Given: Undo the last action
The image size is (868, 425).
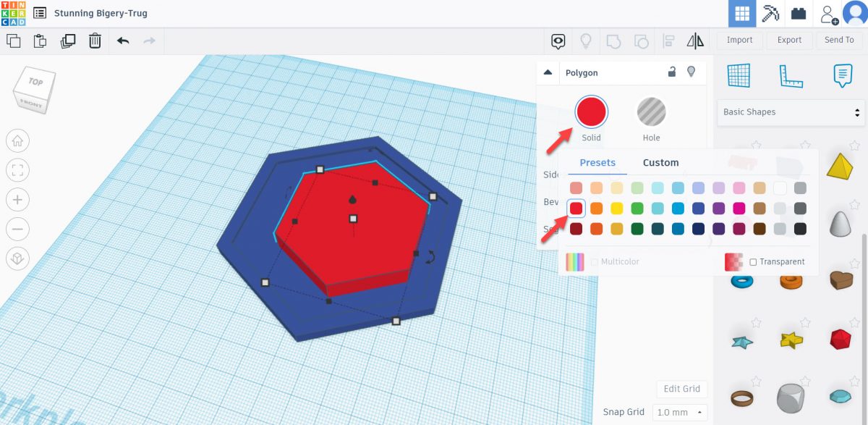Looking at the screenshot, I should [123, 41].
